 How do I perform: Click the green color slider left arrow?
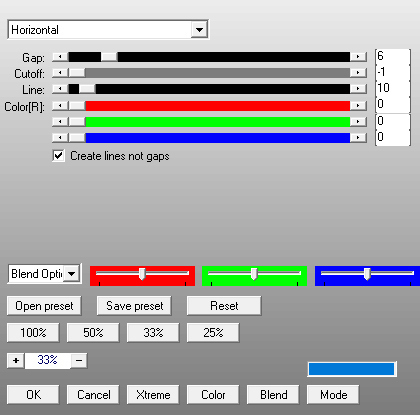60,122
